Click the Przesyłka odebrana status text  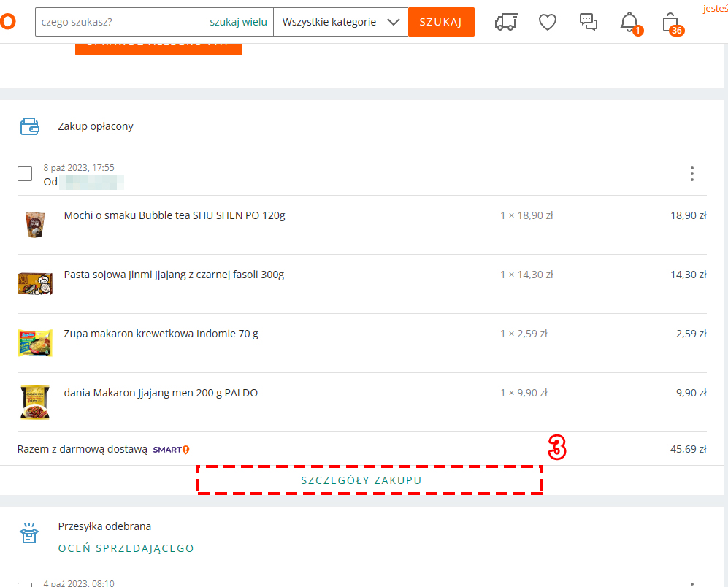point(104,526)
